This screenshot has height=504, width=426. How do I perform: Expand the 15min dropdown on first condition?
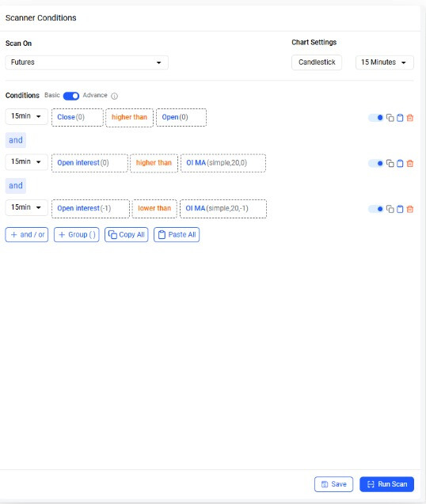click(26, 116)
